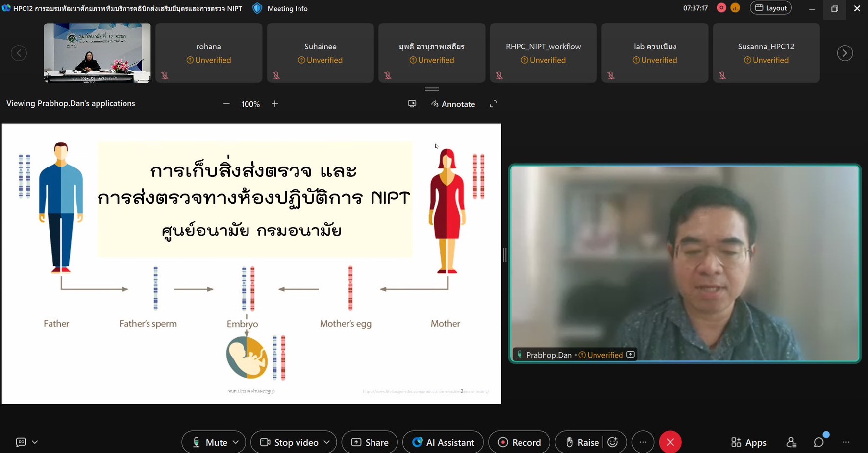The width and height of the screenshot is (868, 453).
Task: Expand the closed captions options chevron
Action: click(35, 442)
